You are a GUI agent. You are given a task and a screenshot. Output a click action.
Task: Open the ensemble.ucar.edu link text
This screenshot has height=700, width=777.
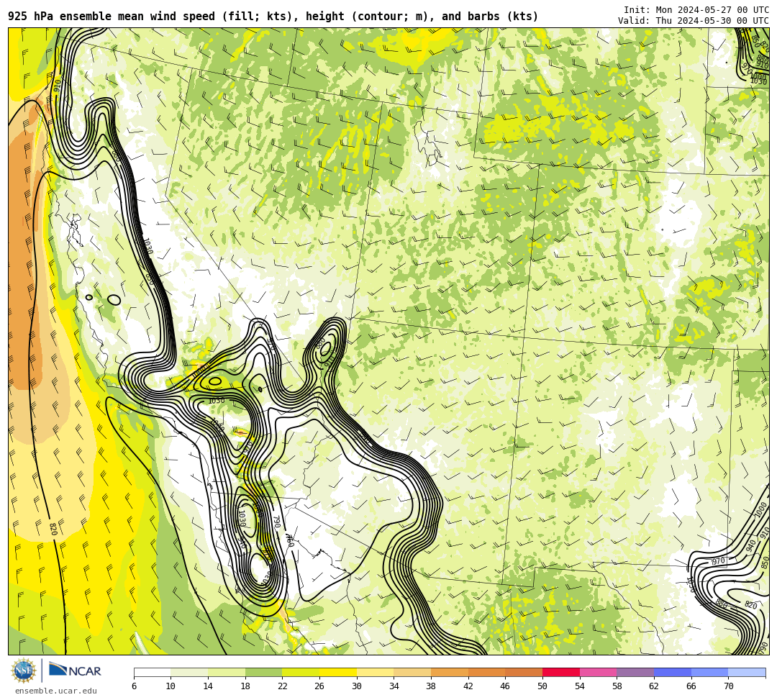pyautogui.click(x=56, y=691)
